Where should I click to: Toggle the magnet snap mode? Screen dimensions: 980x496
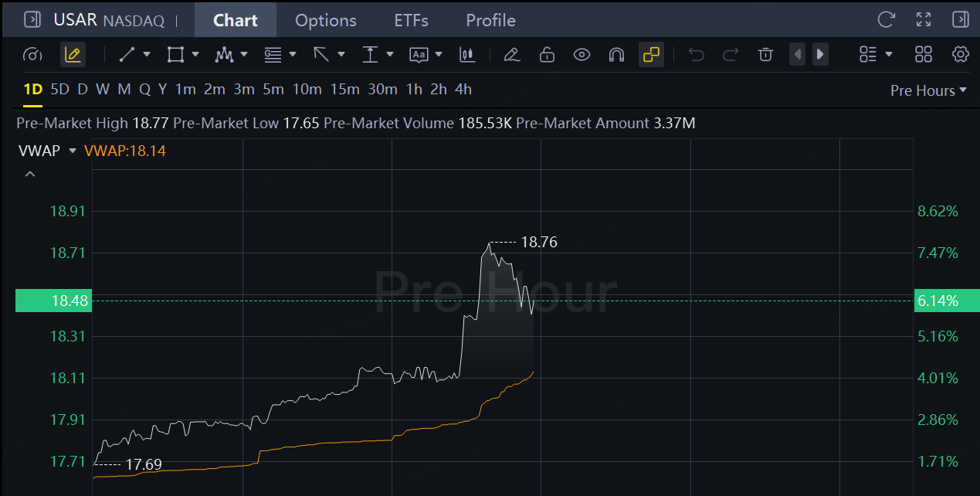point(616,54)
